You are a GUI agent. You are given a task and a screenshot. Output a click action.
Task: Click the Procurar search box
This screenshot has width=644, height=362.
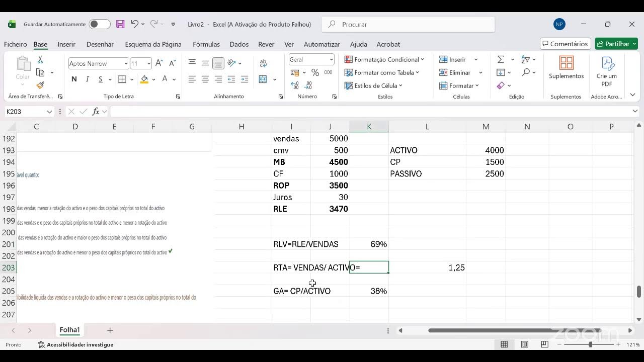(408, 24)
